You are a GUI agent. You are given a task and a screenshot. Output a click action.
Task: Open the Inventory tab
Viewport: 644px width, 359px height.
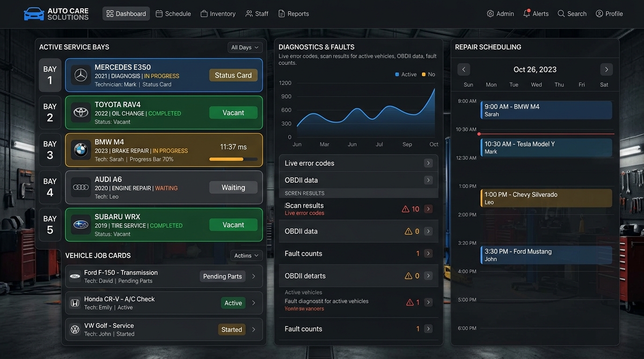tap(218, 14)
